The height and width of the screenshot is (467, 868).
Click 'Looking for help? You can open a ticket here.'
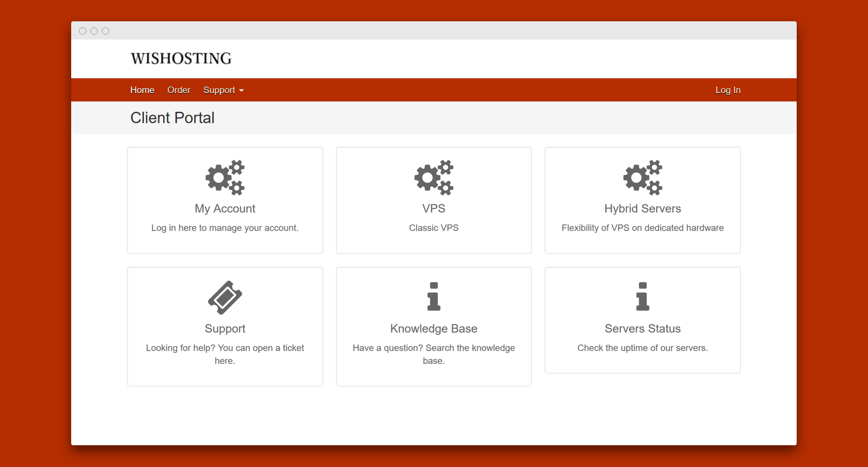tap(225, 354)
